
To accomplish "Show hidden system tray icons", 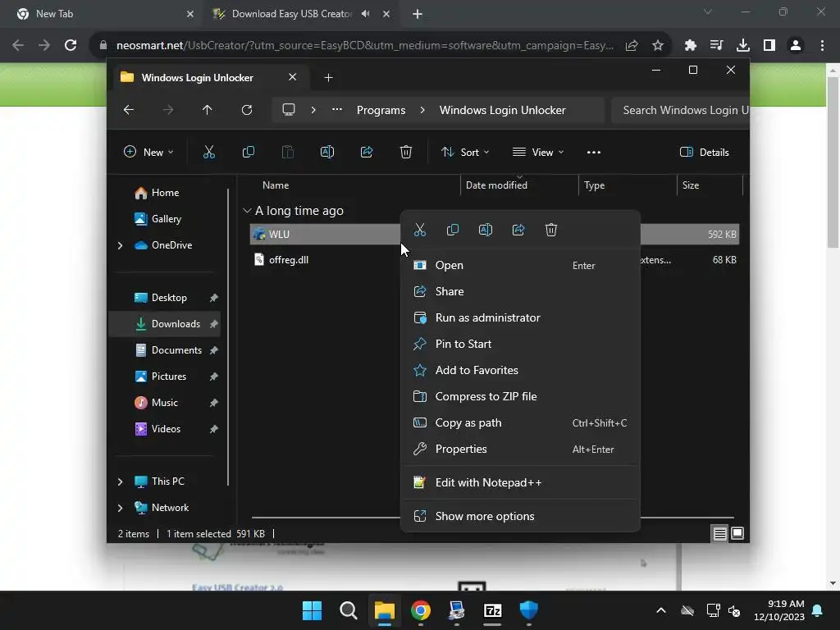I will tap(661, 610).
